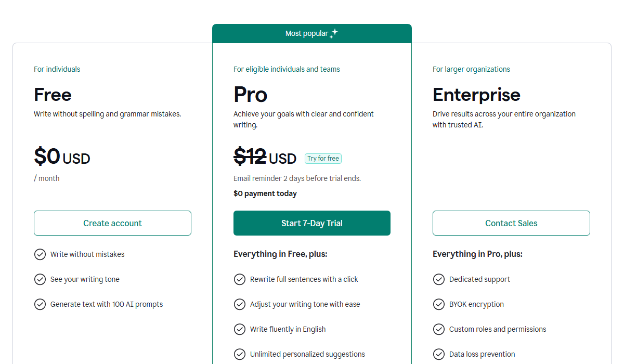624x364 pixels.
Task: Select the Enterprise plan heading
Action: click(x=476, y=95)
